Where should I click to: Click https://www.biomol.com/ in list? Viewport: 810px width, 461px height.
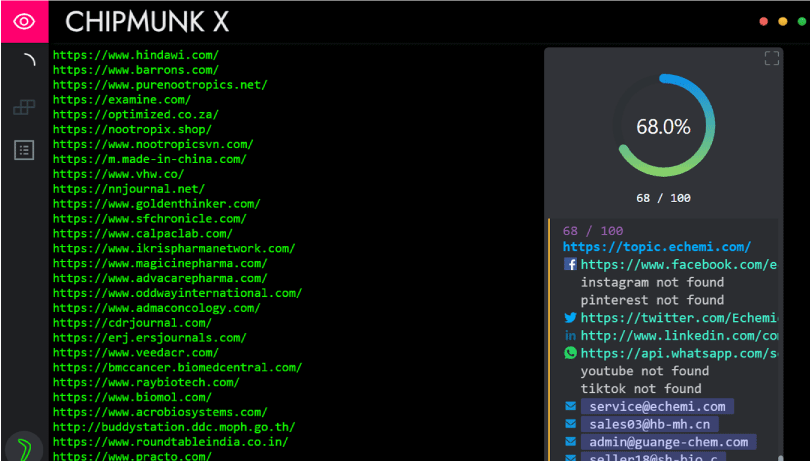(x=132, y=398)
